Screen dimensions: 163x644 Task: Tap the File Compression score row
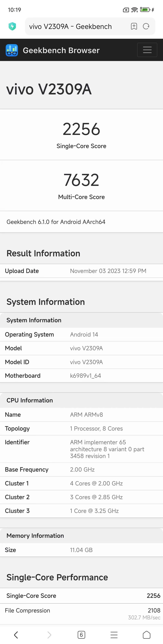(x=81, y=611)
